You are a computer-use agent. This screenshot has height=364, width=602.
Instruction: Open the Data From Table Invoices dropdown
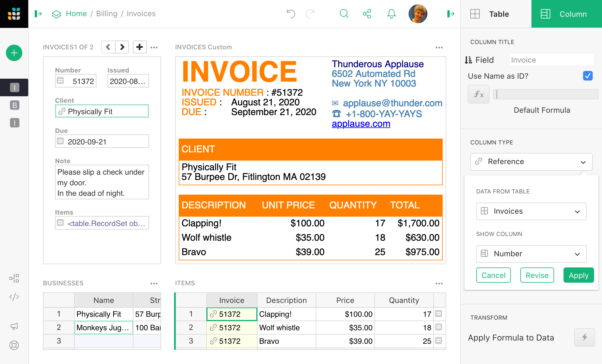(x=531, y=211)
